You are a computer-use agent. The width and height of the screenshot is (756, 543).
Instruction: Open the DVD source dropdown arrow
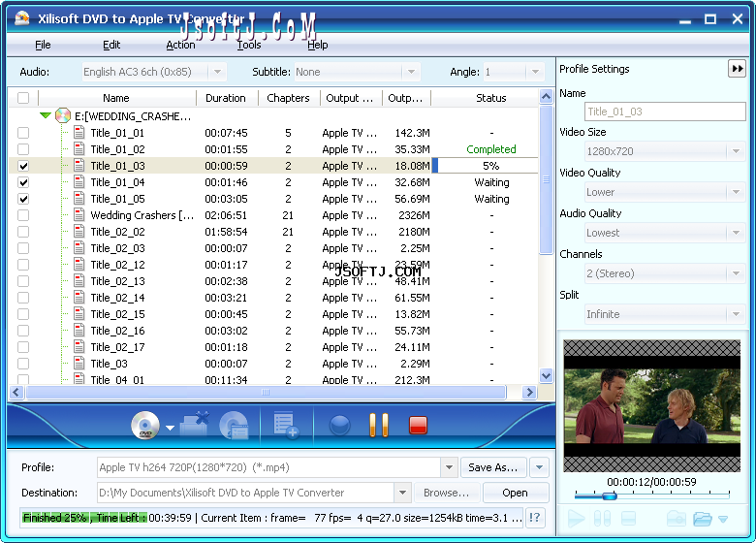tap(170, 428)
